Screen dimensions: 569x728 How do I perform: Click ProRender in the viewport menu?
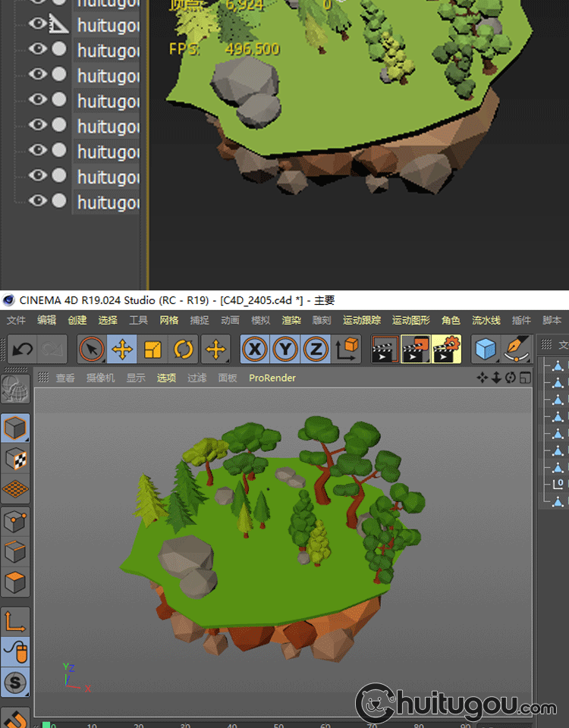(x=272, y=378)
